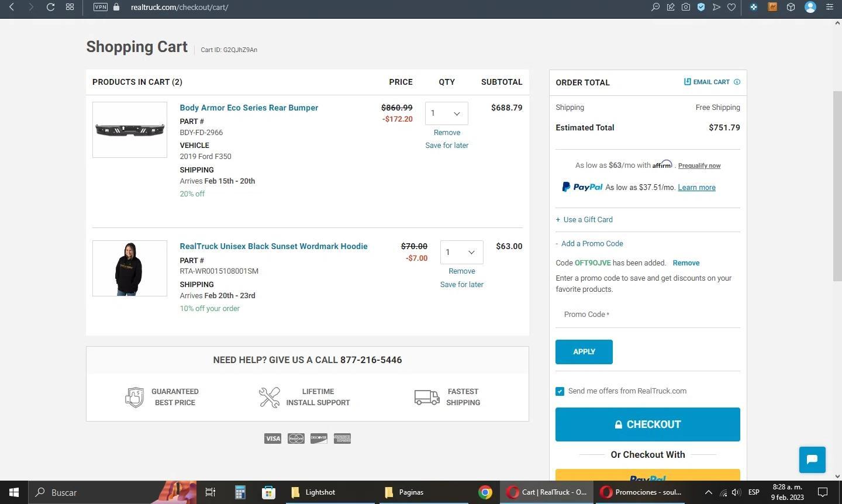Click PayPal Learn more link

(696, 188)
